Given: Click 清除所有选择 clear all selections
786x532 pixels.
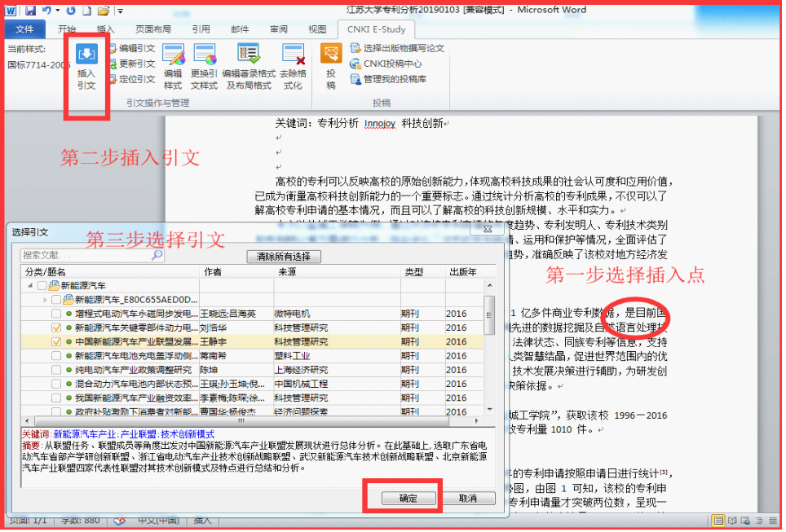Looking at the screenshot, I should 284,257.
